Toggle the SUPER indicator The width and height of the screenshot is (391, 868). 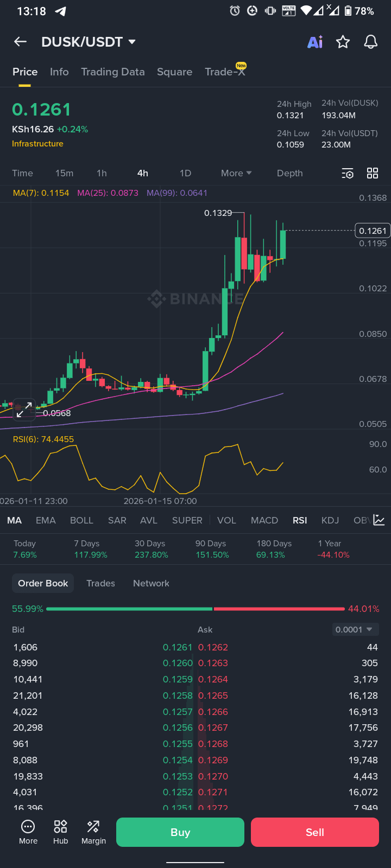point(187,520)
